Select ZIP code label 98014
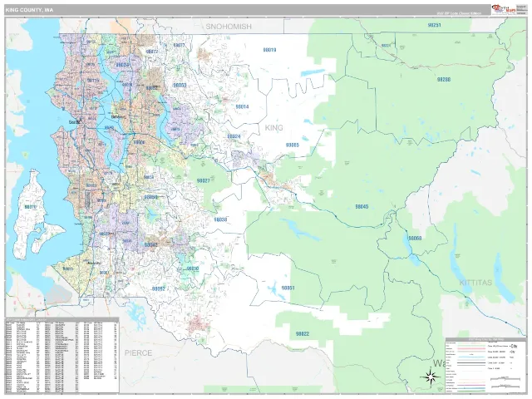532x399 pixels. (x=242, y=106)
